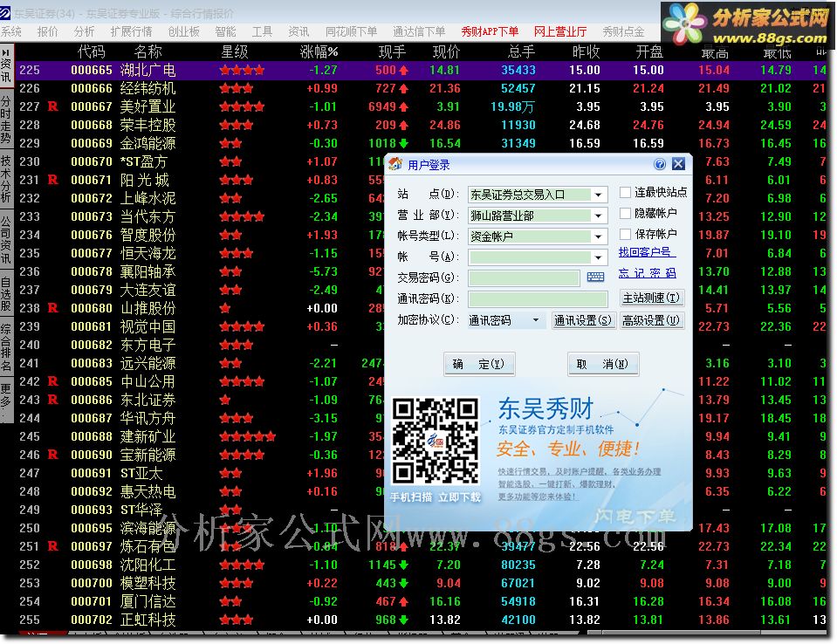Screen dimensions: 837x644
Task: Toggle 隐藏帐户 checkbox
Action: point(625,213)
